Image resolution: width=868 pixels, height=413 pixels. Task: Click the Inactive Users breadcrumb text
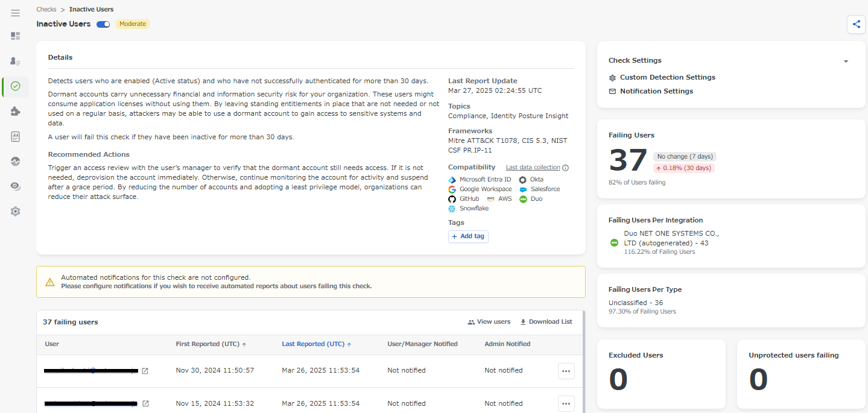pos(92,9)
